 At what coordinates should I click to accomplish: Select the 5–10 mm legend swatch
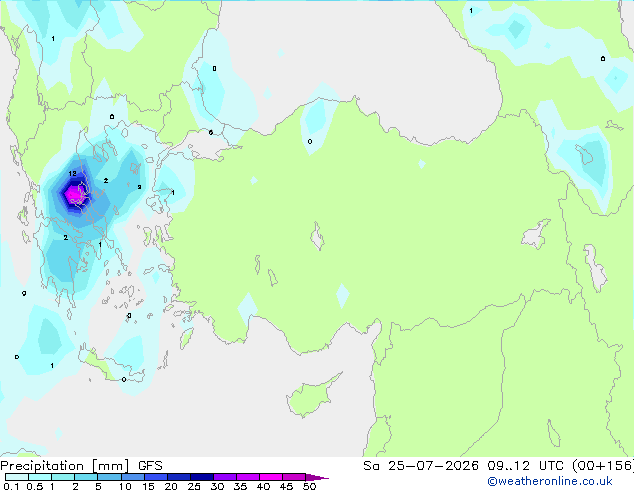tap(110, 477)
